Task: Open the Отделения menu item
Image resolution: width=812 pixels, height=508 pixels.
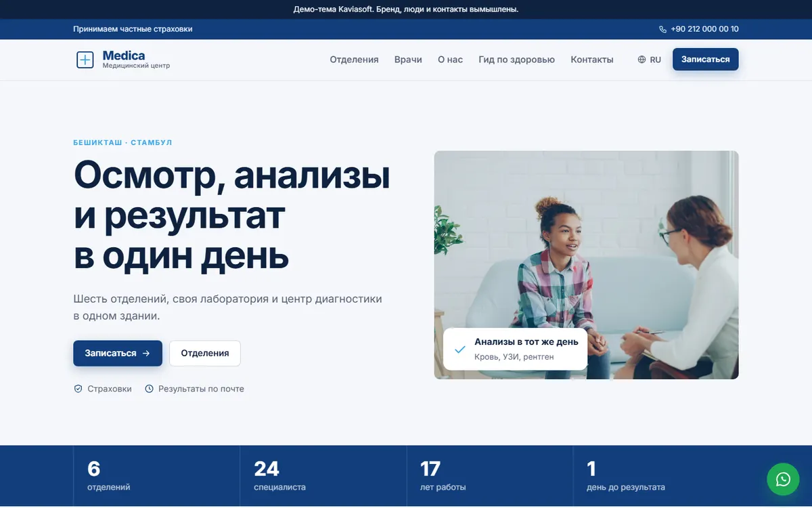Action: click(x=354, y=60)
